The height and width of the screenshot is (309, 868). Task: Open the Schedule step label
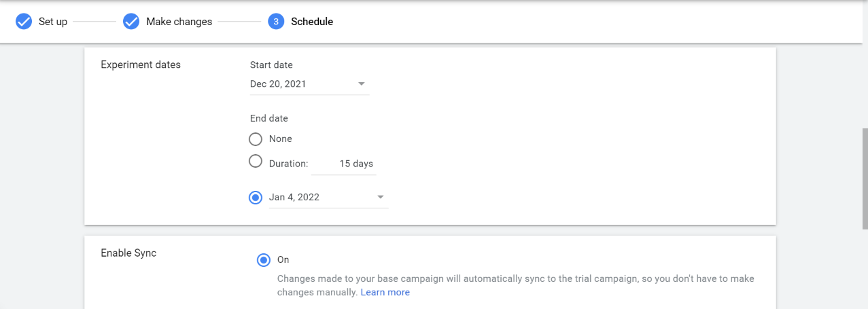[x=312, y=22]
